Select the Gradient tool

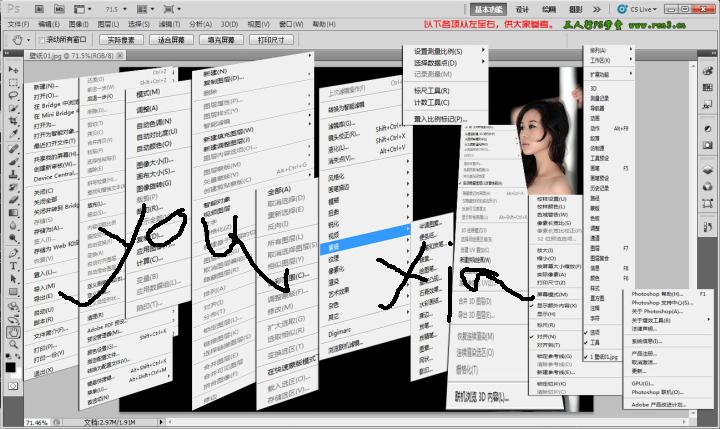tap(13, 213)
